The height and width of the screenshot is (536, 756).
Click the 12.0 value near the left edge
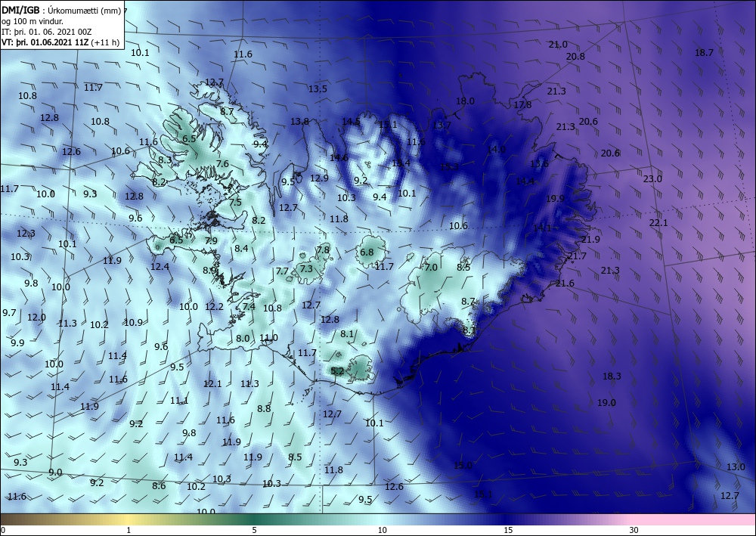pyautogui.click(x=36, y=318)
